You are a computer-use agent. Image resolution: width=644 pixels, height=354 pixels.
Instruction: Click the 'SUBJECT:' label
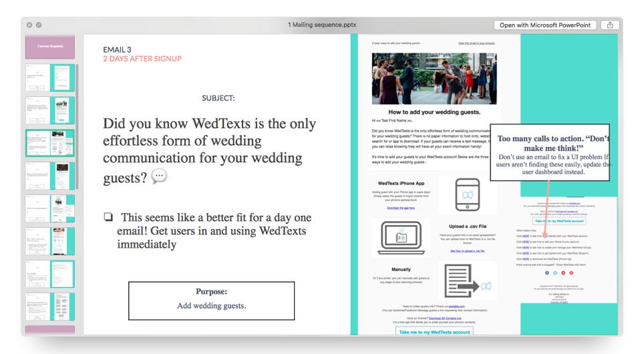[x=218, y=98]
